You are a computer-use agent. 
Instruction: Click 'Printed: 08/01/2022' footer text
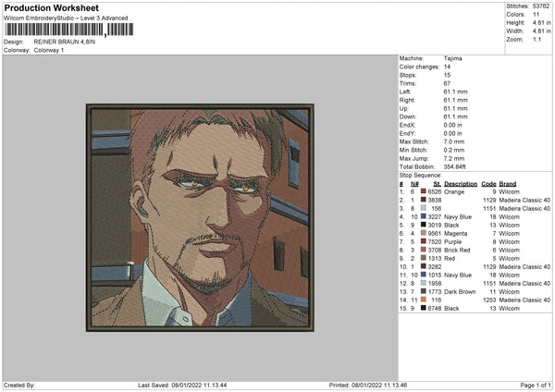click(354, 386)
